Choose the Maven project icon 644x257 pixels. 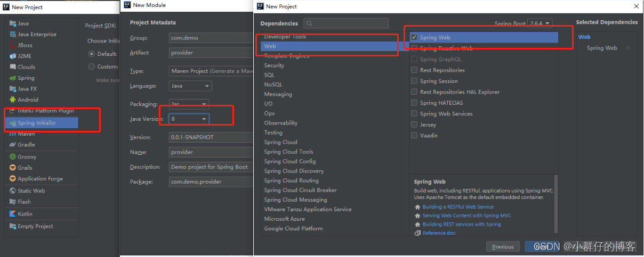pyautogui.click(x=13, y=134)
